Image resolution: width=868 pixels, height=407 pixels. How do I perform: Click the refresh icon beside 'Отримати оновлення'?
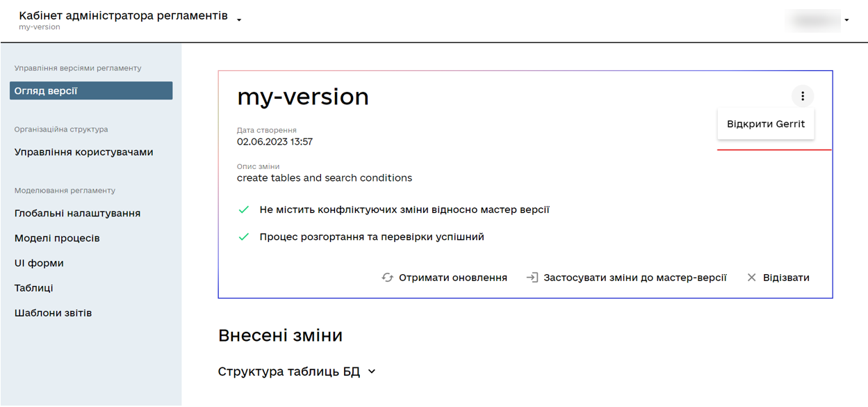click(388, 278)
